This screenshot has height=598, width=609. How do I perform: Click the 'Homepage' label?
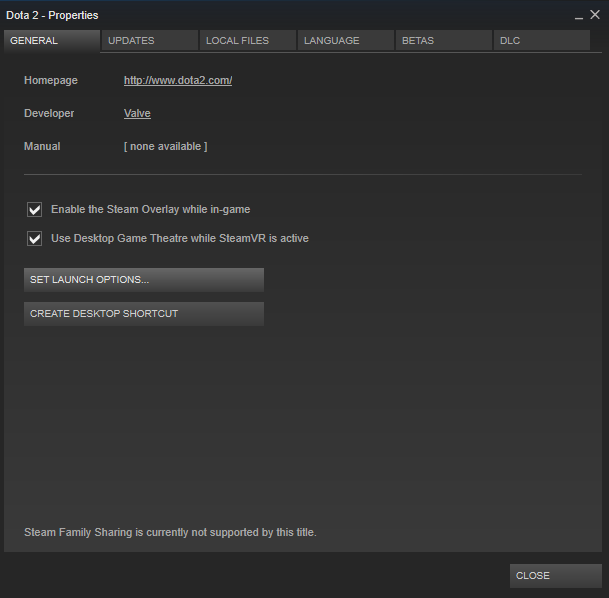(x=51, y=80)
